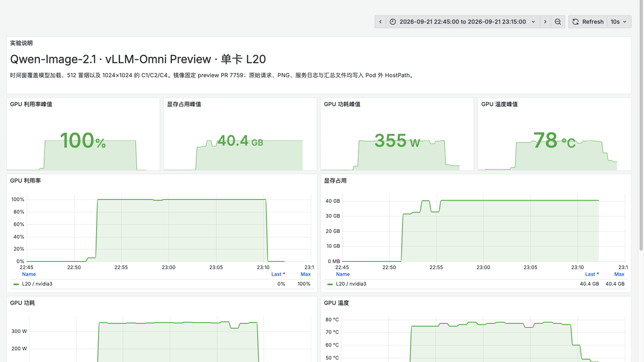The image size is (644, 362).
Task: Shift time range backward with left arrow
Action: tap(380, 22)
